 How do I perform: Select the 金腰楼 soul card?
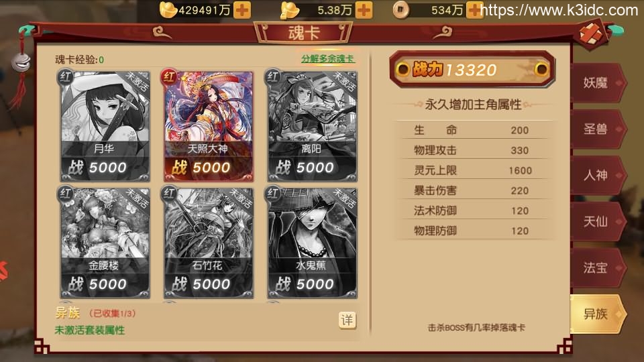(x=105, y=243)
